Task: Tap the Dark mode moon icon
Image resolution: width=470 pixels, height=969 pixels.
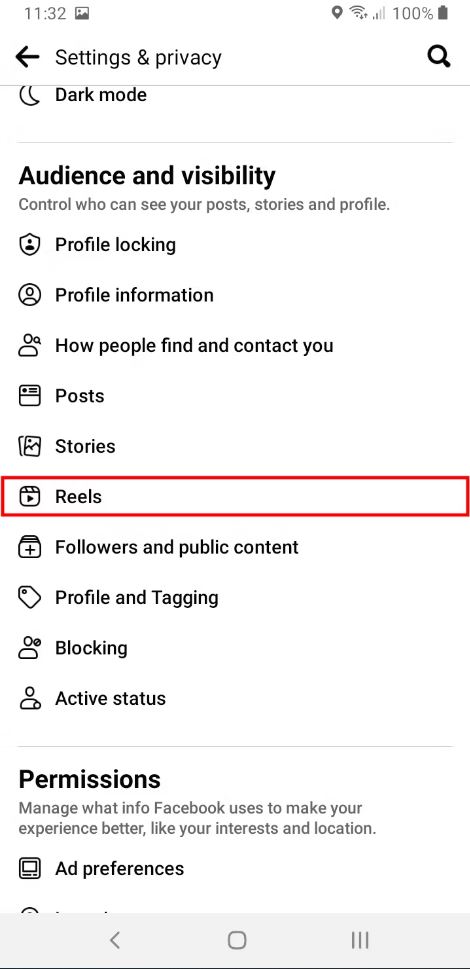Action: (29, 95)
